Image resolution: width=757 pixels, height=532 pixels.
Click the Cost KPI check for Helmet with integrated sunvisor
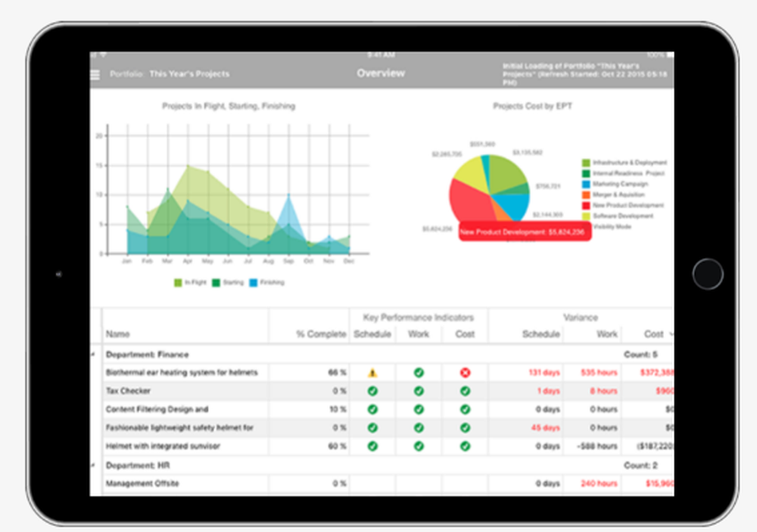465,446
